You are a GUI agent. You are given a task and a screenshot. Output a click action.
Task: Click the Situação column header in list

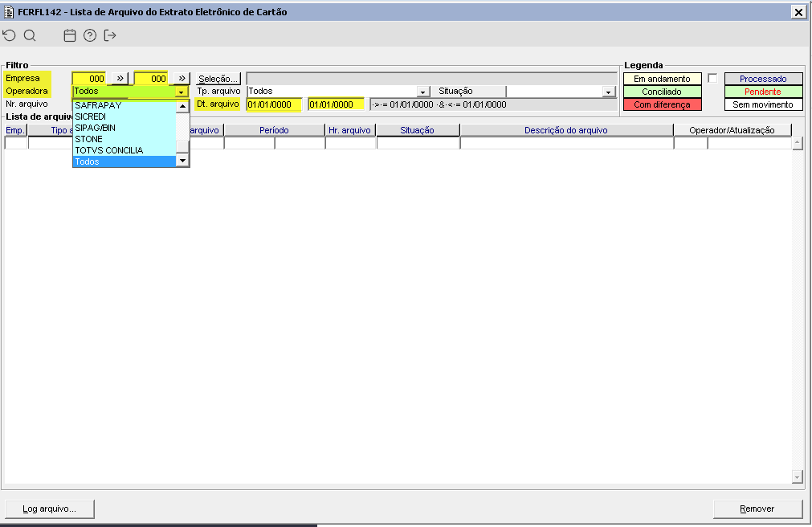[x=418, y=130]
